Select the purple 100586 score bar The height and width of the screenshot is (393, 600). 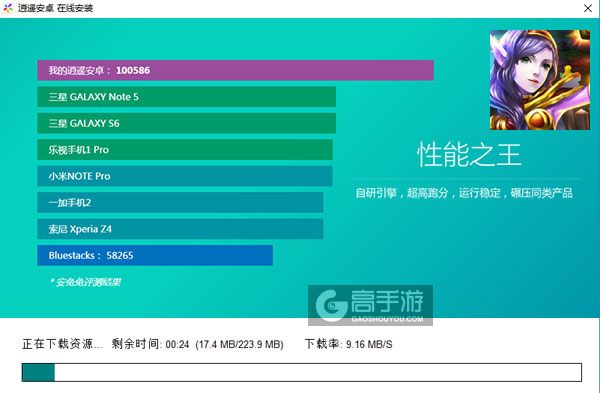[235, 70]
